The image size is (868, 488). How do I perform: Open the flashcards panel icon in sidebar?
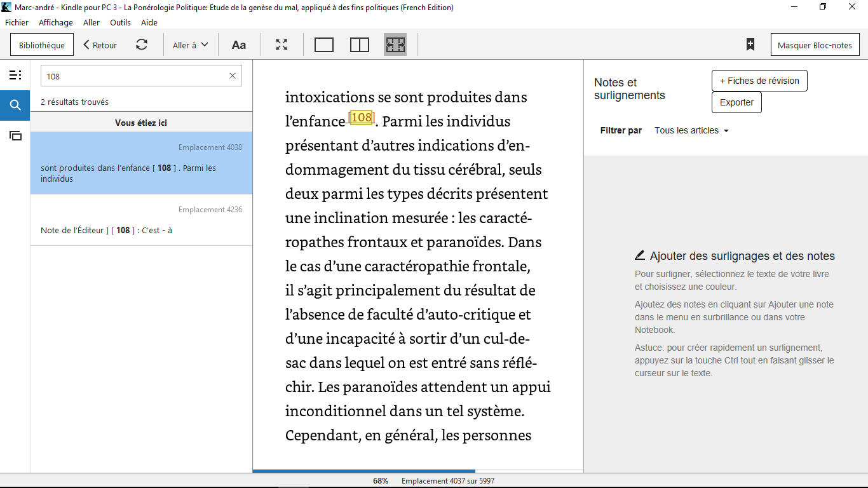(15, 135)
